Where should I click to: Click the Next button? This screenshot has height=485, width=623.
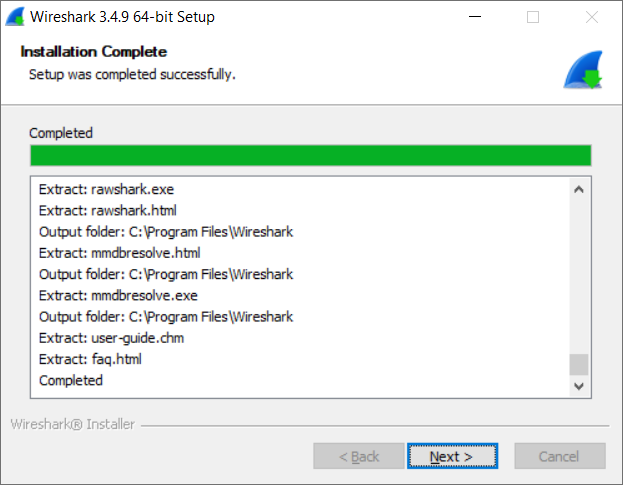click(x=452, y=456)
